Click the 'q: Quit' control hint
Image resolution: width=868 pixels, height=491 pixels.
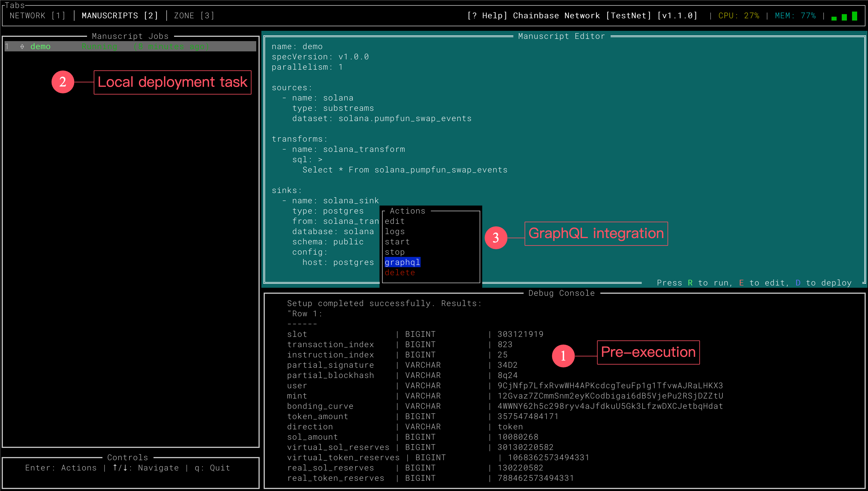click(x=212, y=468)
